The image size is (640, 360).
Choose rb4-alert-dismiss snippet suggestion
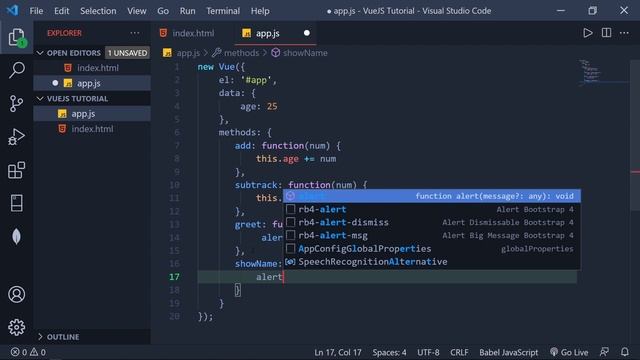coord(432,222)
